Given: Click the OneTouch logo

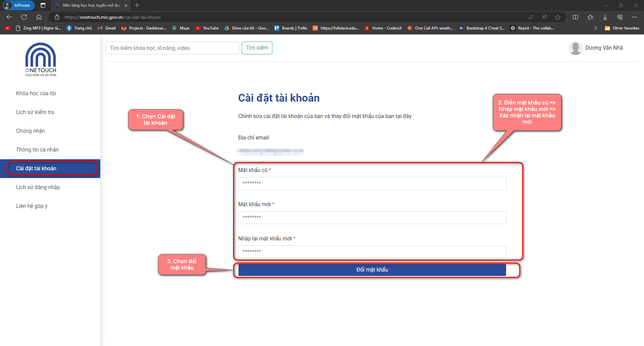Looking at the screenshot, I should click(x=41, y=59).
